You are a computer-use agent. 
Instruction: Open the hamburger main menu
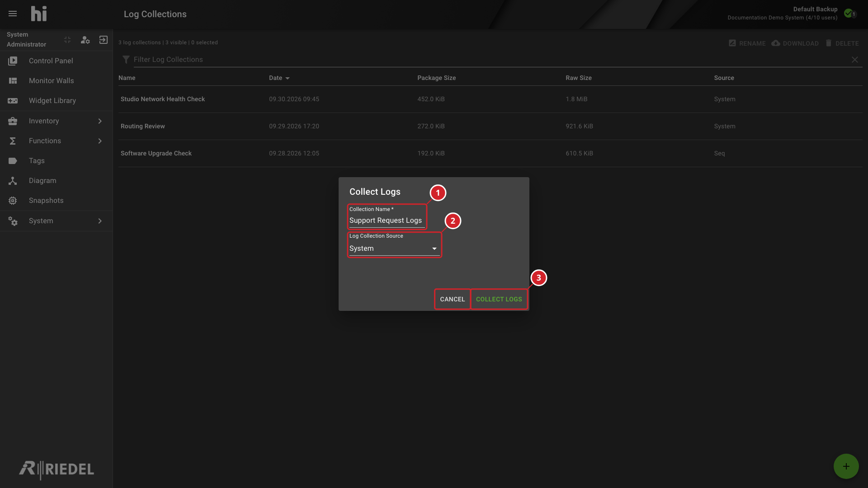13,14
